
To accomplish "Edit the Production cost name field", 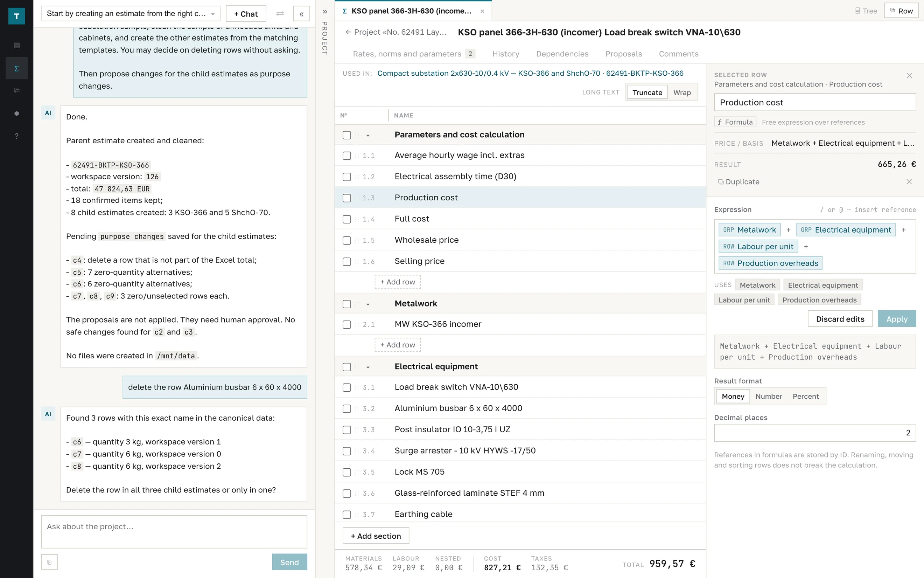I will click(x=815, y=102).
